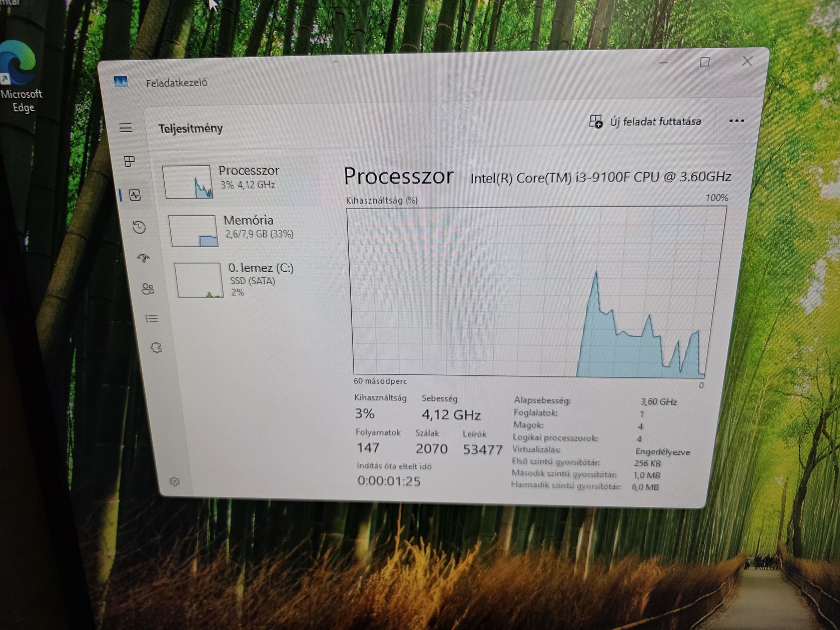Screen dimensions: 840x630
Task: Click the thread count '2070'
Action: pos(432,448)
